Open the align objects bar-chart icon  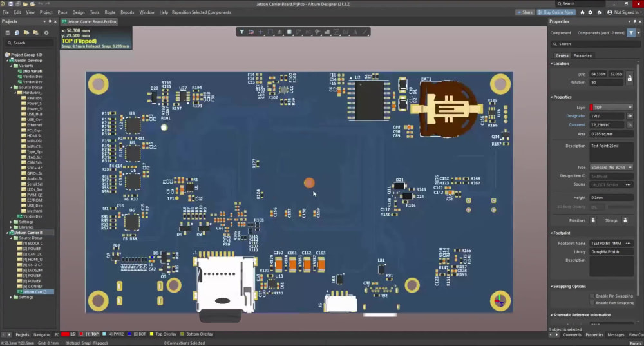pyautogui.click(x=279, y=32)
